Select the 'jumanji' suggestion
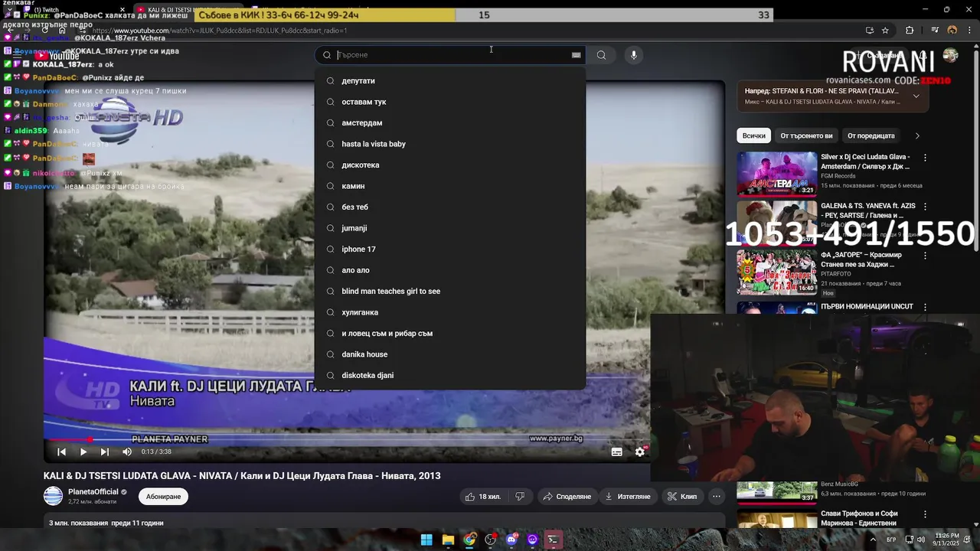 (450, 228)
